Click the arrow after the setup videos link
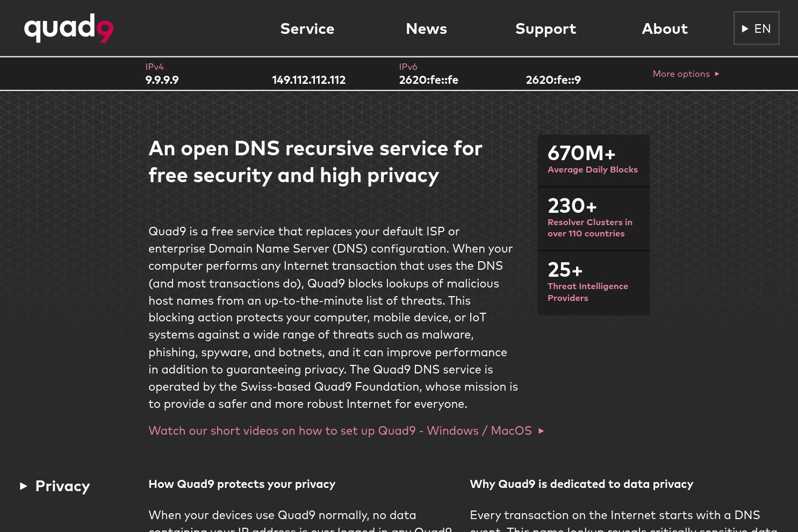 click(x=541, y=431)
